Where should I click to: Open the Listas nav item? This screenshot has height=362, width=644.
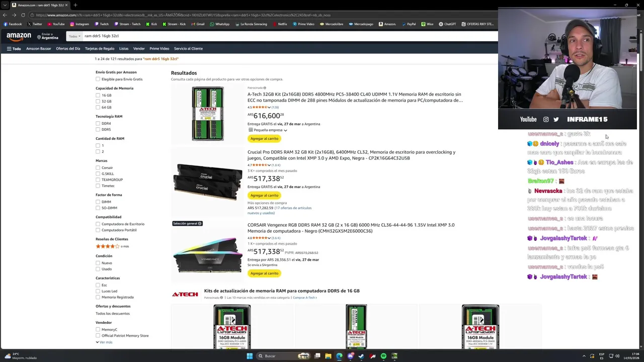point(124,49)
